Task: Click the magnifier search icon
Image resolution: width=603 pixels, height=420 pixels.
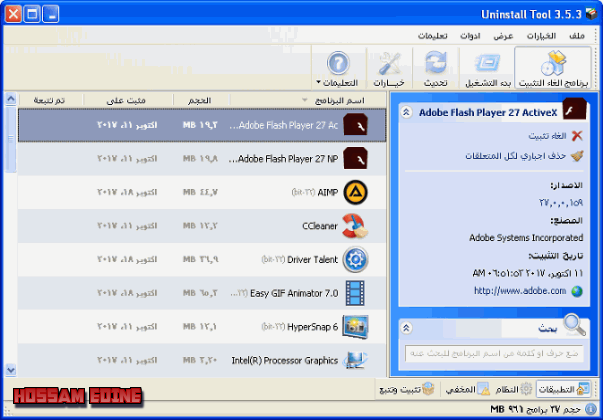Action: [575, 325]
